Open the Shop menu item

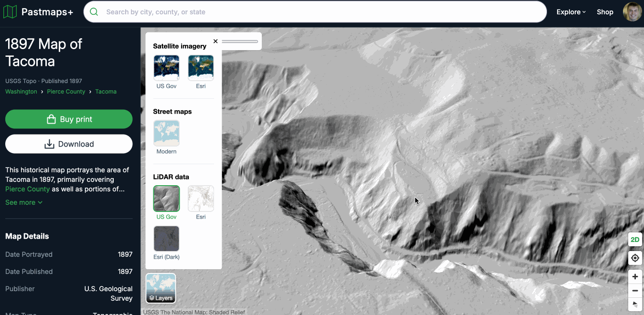click(x=605, y=12)
